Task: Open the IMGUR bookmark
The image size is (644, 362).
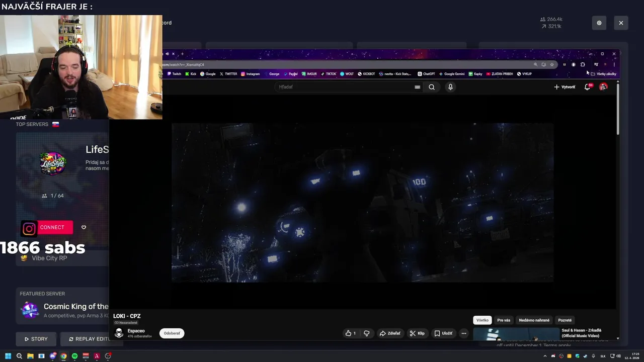Action: pos(309,74)
